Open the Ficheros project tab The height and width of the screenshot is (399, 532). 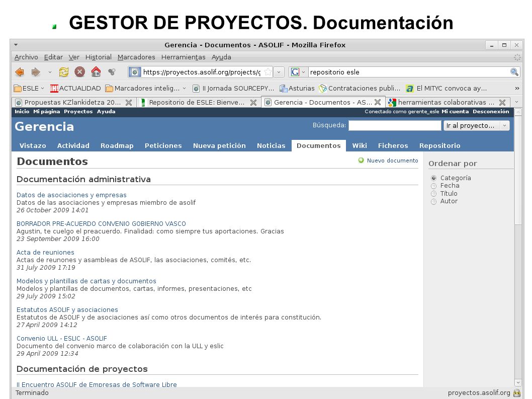coord(393,146)
